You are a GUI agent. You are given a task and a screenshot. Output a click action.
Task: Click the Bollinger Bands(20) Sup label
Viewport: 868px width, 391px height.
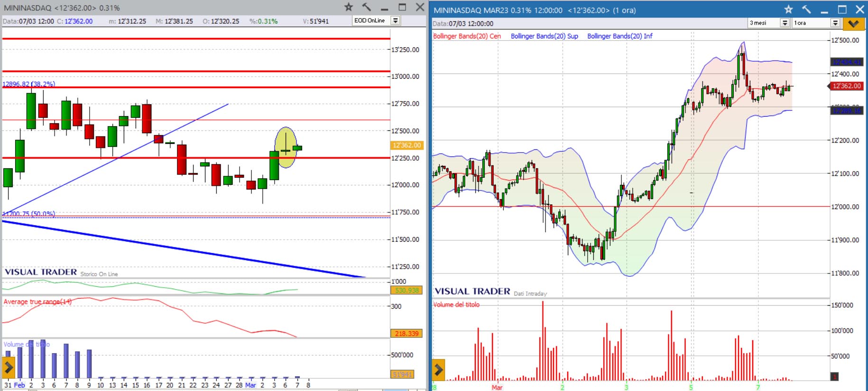click(x=545, y=36)
